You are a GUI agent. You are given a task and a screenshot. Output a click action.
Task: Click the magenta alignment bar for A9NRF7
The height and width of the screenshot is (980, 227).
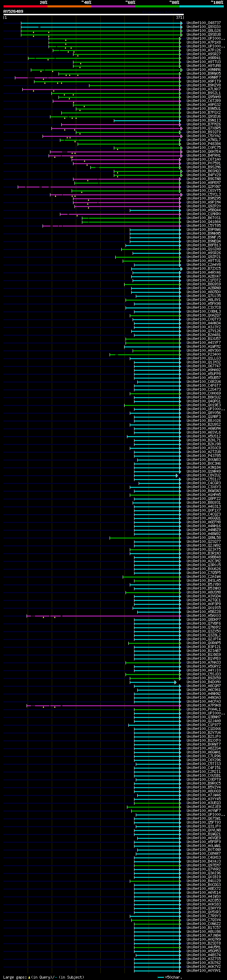click(98, 78)
